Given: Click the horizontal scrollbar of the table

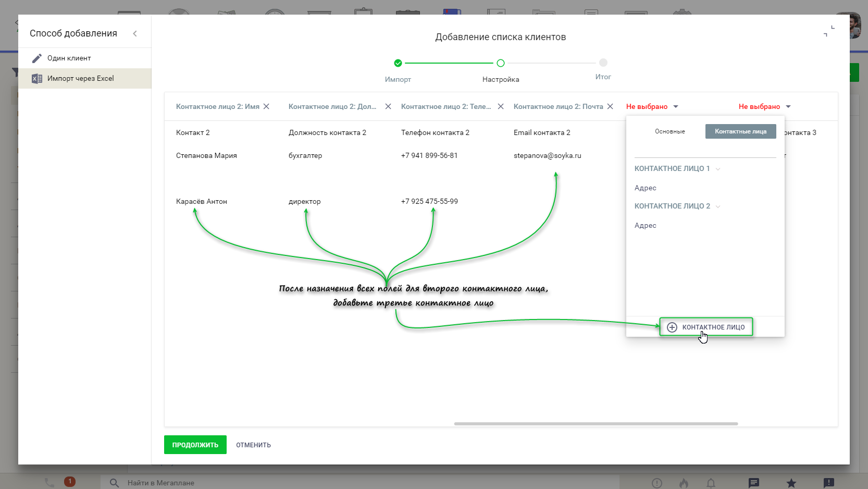Looking at the screenshot, I should [x=596, y=424].
